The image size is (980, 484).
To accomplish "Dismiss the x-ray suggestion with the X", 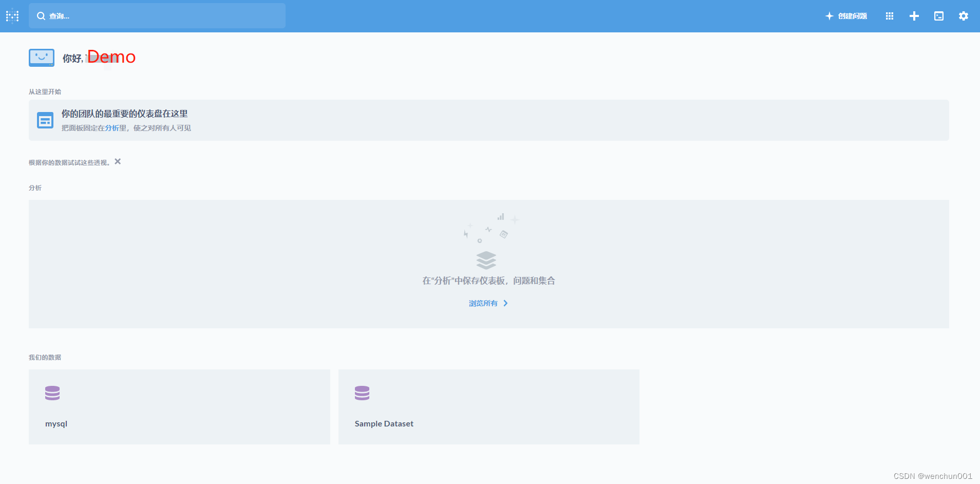I will coord(117,161).
